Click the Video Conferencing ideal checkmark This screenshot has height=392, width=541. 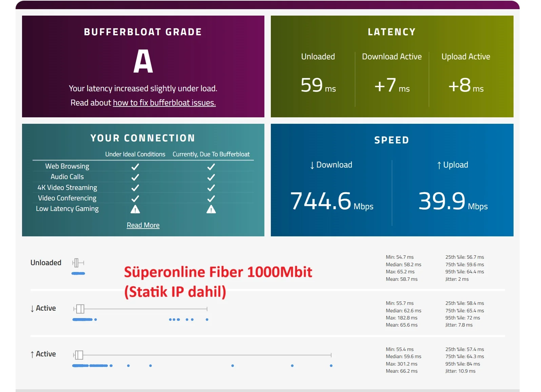coord(135,198)
